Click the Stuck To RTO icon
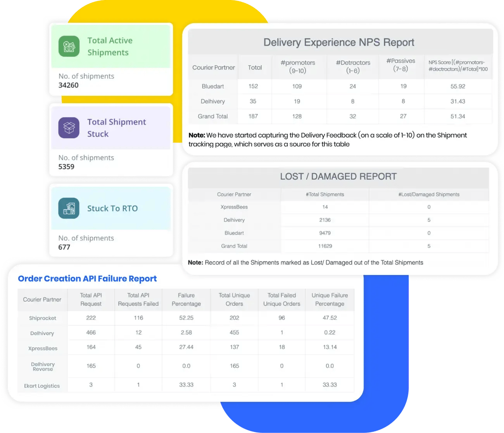 click(x=69, y=208)
